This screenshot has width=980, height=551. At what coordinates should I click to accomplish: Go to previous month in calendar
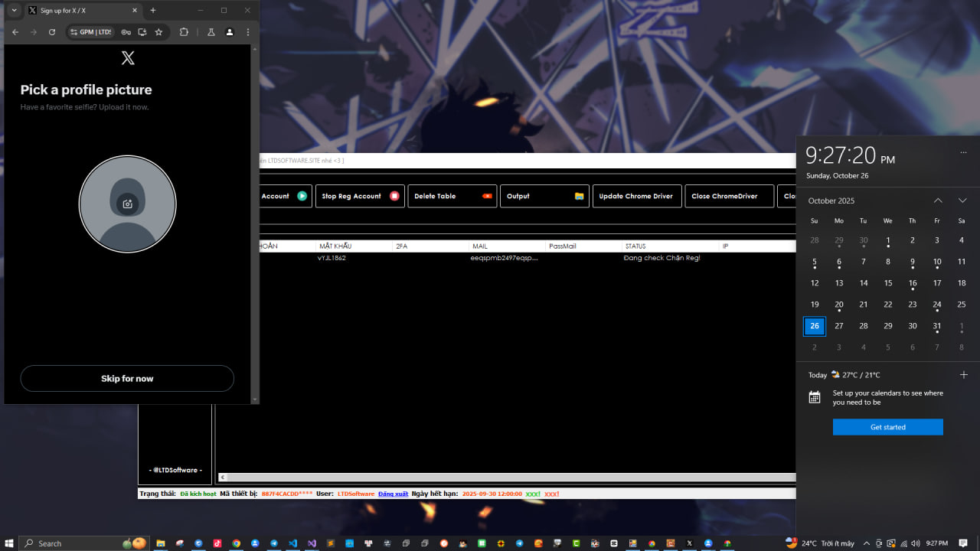pyautogui.click(x=938, y=201)
